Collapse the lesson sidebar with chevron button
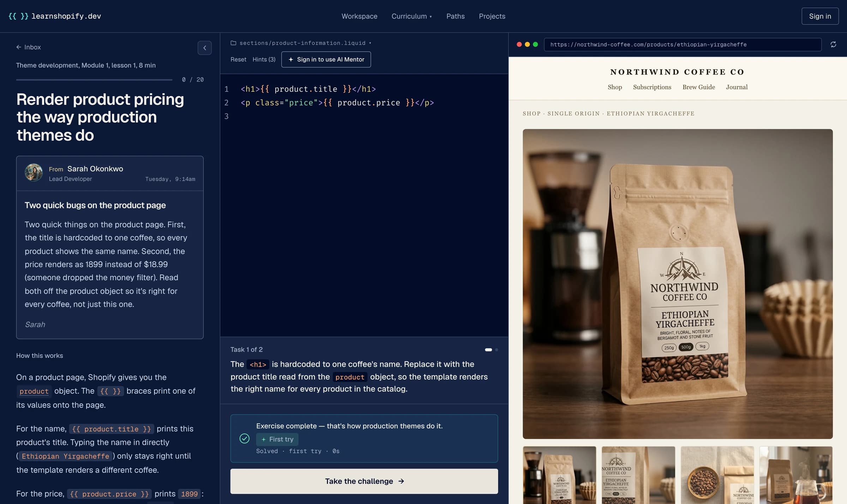 (x=204, y=48)
